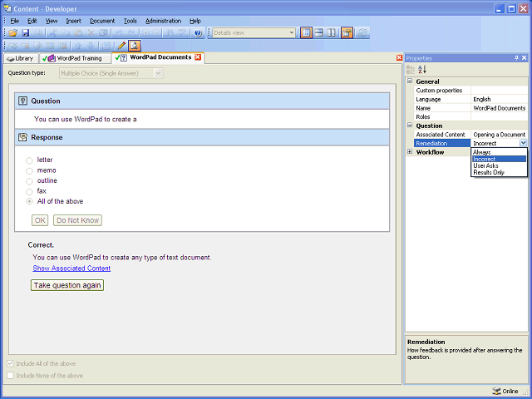Click the Cut scissors toolbar icon
The height and width of the screenshot is (399, 532).
pos(52,33)
